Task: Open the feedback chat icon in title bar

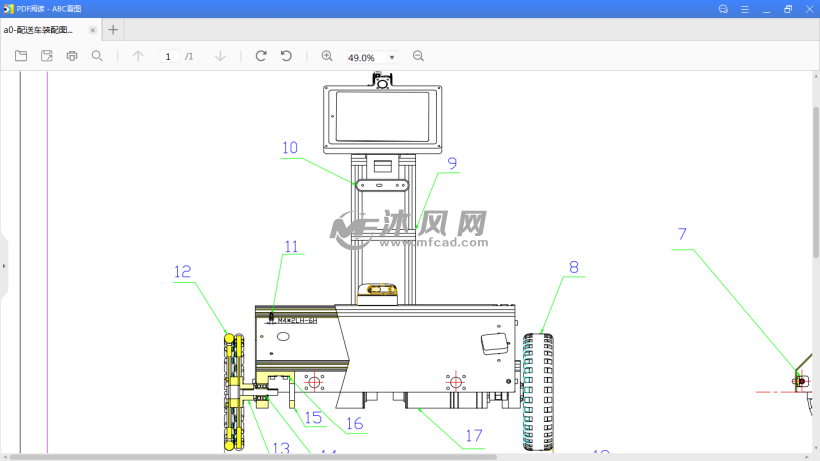Action: point(723,9)
